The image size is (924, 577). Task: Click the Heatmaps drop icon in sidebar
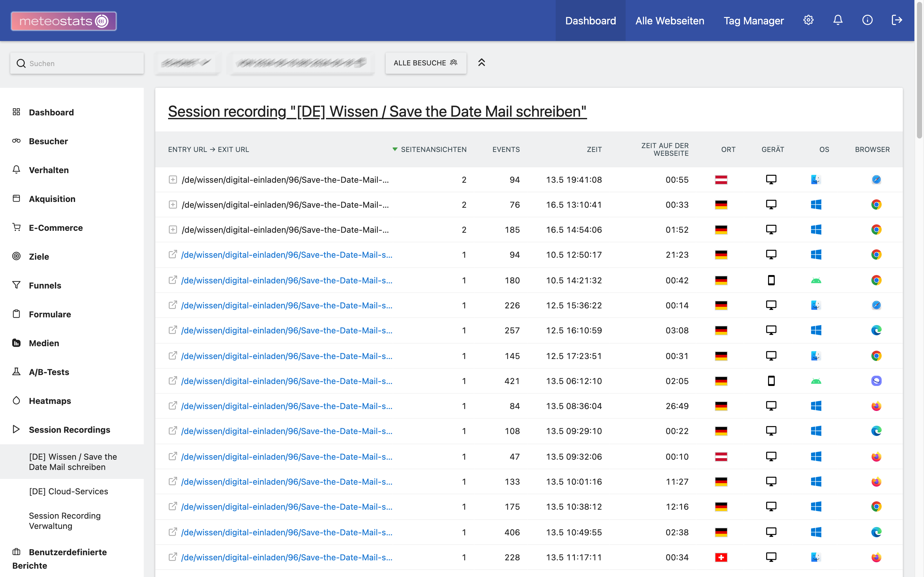[16, 400]
